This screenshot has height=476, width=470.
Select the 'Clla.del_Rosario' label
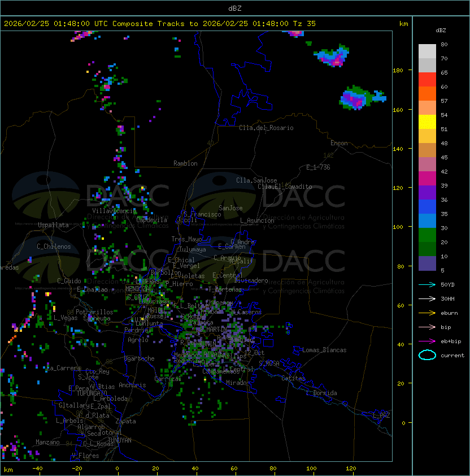[266, 128]
